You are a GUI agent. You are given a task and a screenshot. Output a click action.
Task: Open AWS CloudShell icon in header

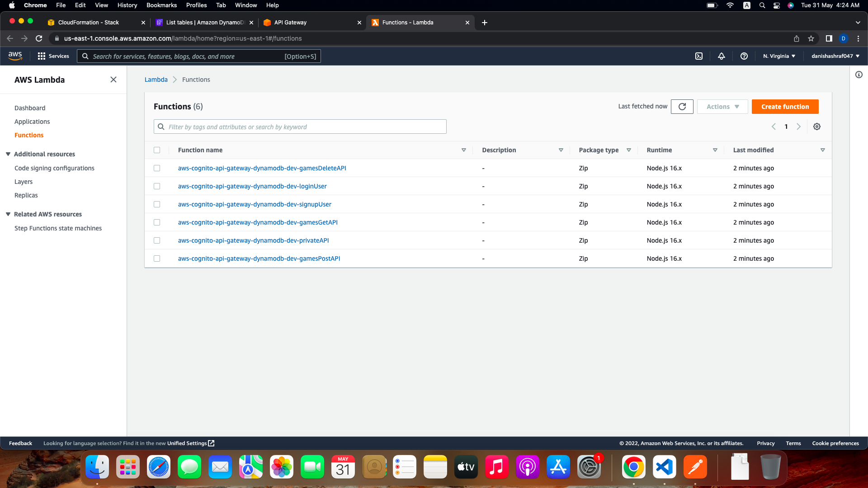[x=698, y=56]
